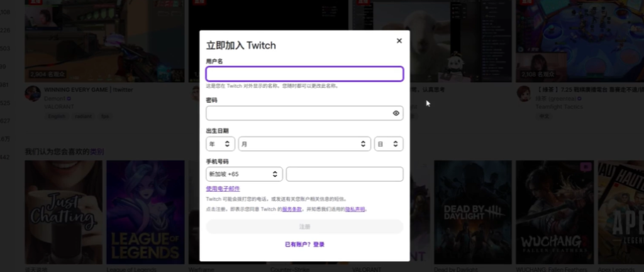
Task: Select the English tag
Action: pos(57,116)
